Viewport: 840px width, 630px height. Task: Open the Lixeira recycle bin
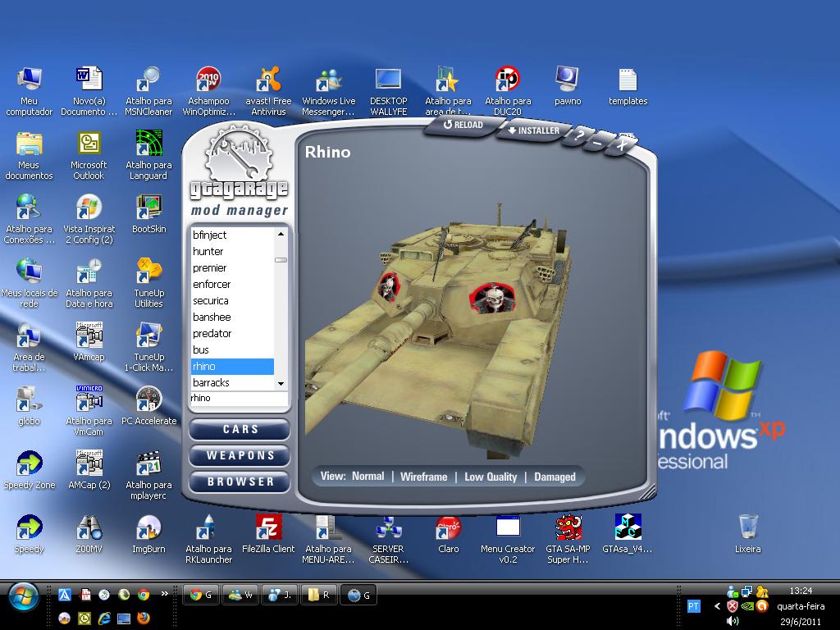tap(747, 534)
